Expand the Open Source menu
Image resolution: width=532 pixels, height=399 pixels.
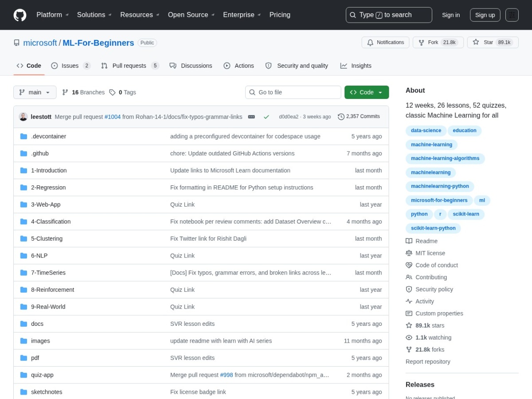(x=191, y=15)
